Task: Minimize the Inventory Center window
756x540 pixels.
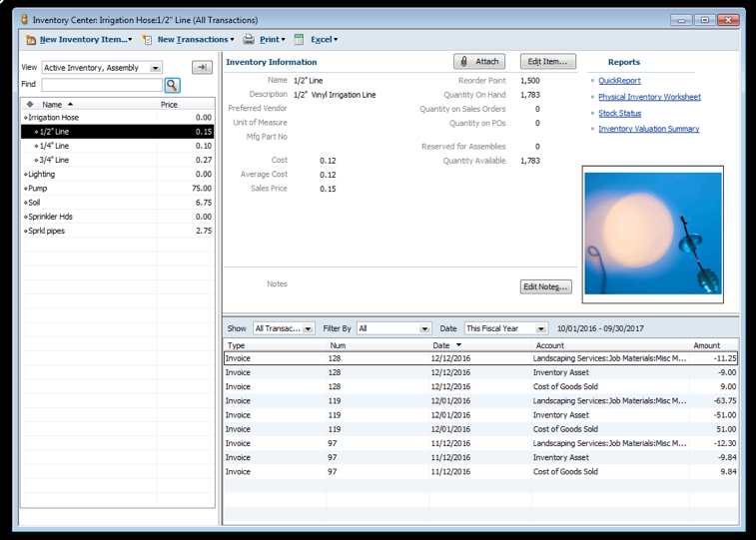Action: coord(681,20)
